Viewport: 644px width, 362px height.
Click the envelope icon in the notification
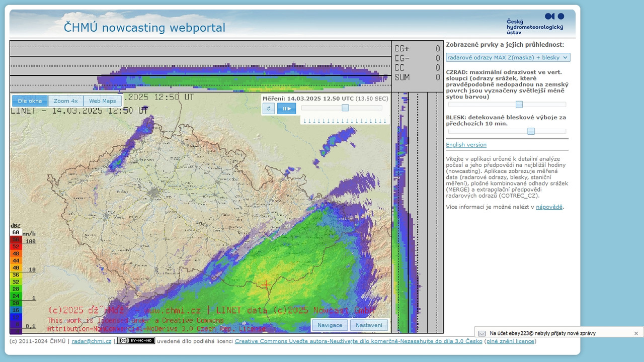[x=482, y=333]
